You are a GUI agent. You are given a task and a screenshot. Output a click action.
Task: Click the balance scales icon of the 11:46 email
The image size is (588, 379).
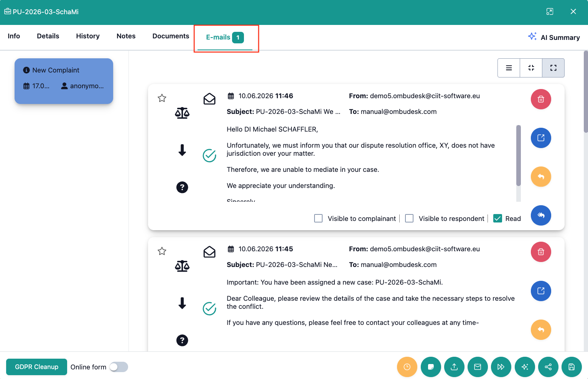(x=182, y=113)
